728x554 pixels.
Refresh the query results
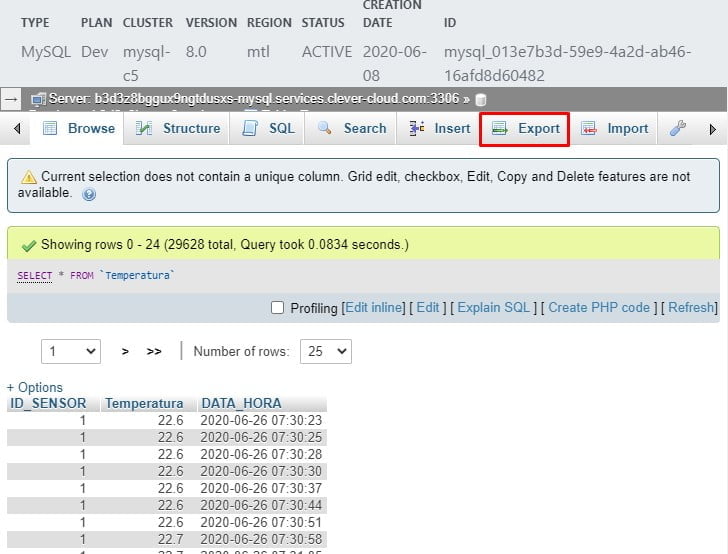pos(691,308)
